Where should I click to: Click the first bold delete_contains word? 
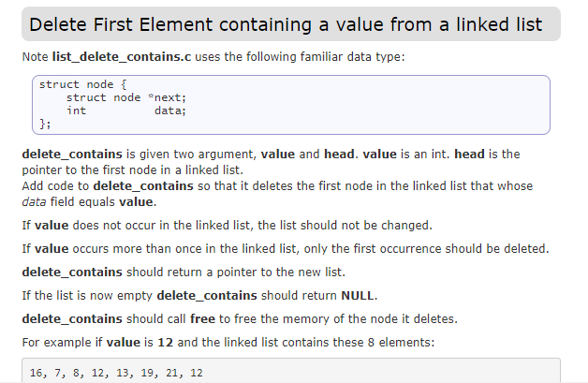[x=72, y=155]
